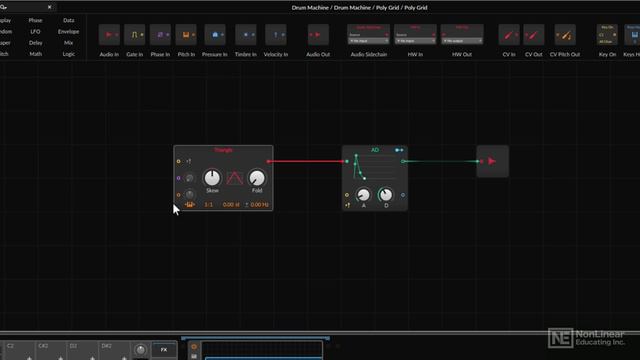640x360 pixels.
Task: Select the C2 drum pad
Action: pos(19,351)
